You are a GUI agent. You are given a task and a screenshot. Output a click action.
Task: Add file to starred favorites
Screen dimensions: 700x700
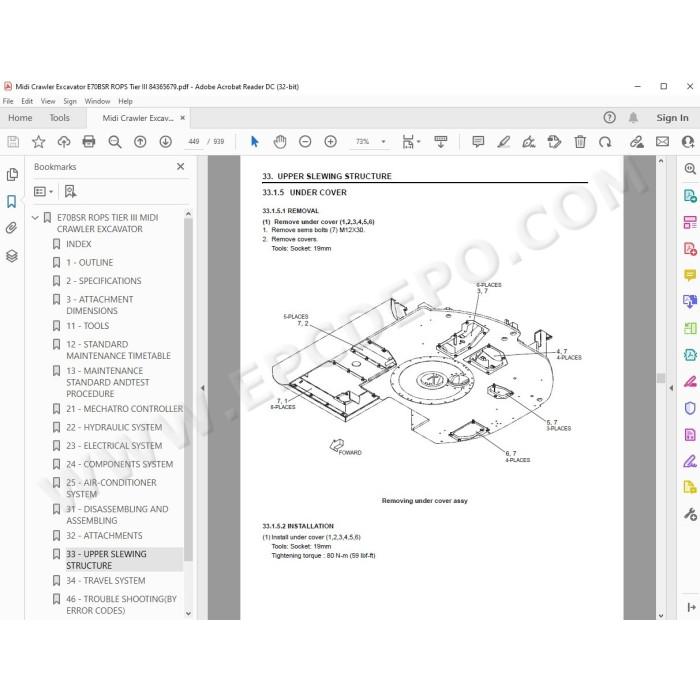[x=38, y=142]
